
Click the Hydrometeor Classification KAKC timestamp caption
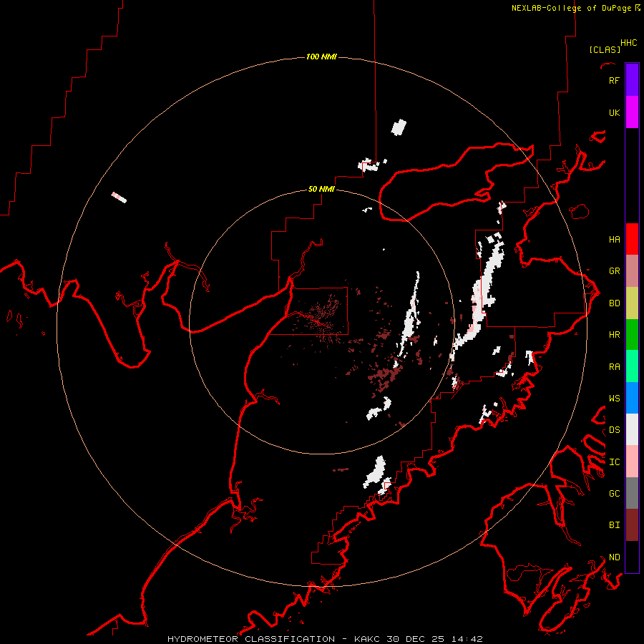click(x=325, y=639)
